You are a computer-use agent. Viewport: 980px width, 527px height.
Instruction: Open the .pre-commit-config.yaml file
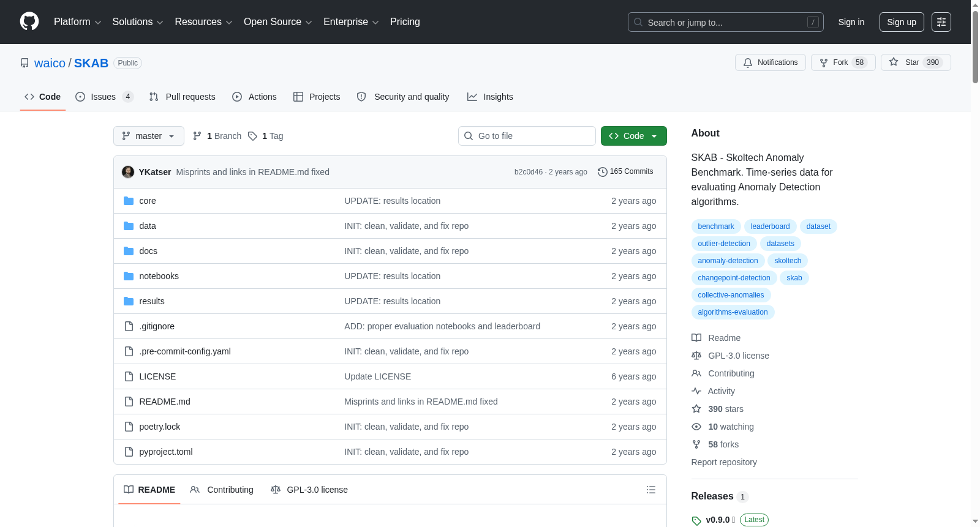(x=185, y=351)
